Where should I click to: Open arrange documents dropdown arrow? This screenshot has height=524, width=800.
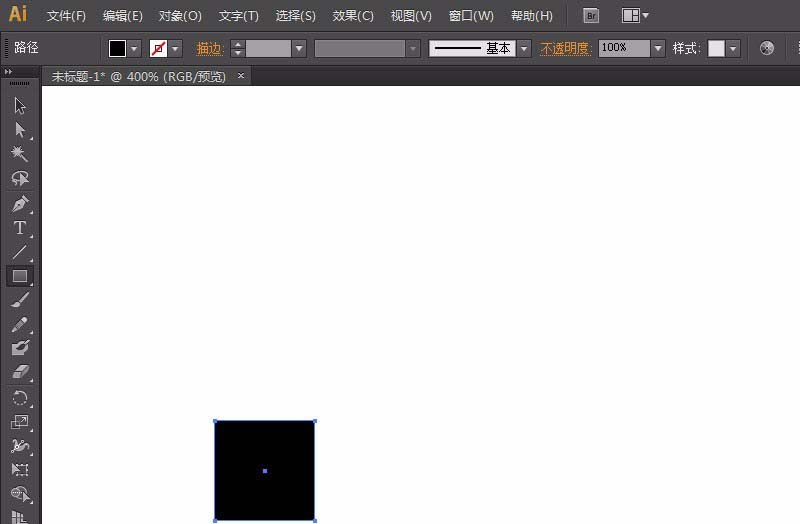[645, 16]
